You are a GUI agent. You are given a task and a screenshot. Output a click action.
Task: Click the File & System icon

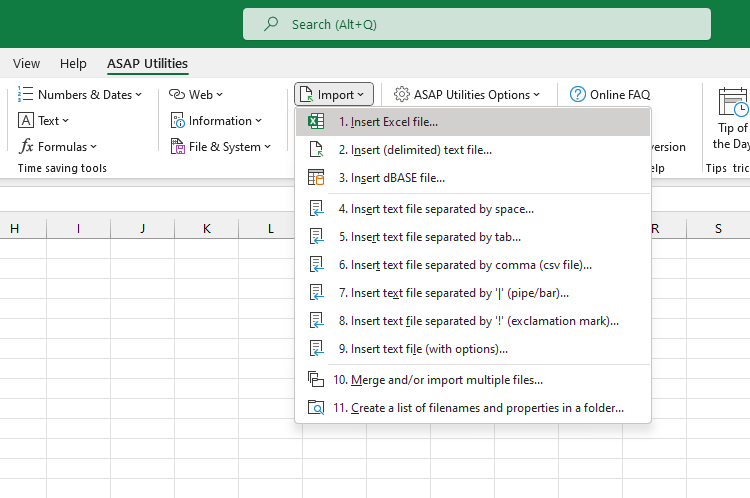pyautogui.click(x=177, y=146)
